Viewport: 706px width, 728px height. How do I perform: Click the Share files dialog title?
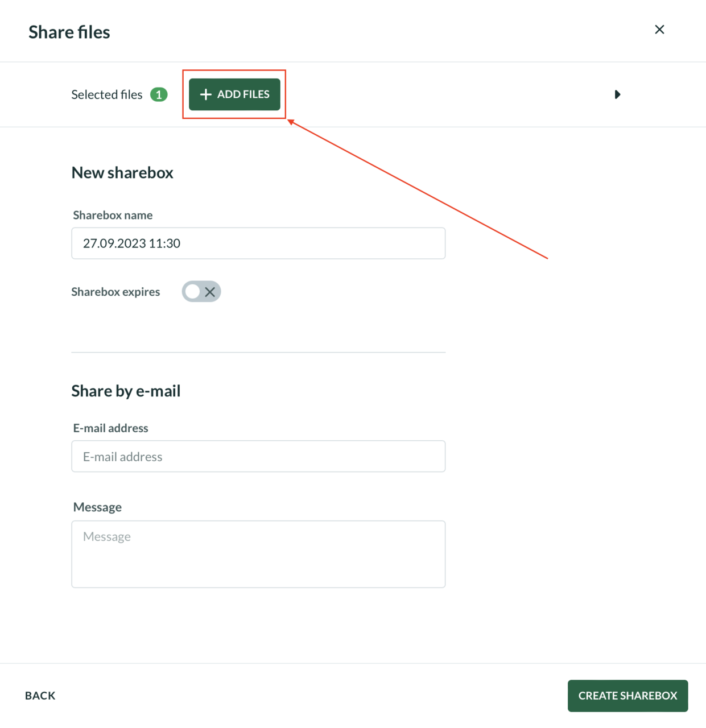69,32
